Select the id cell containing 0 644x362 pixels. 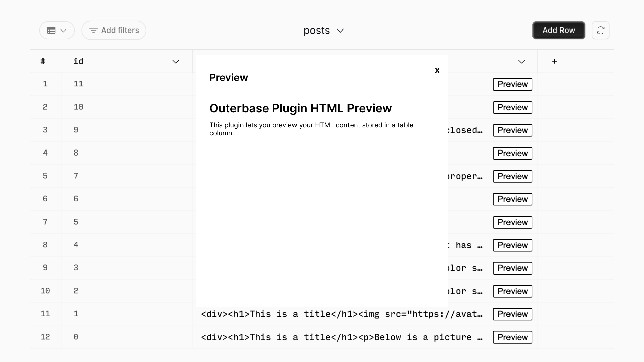click(x=127, y=337)
